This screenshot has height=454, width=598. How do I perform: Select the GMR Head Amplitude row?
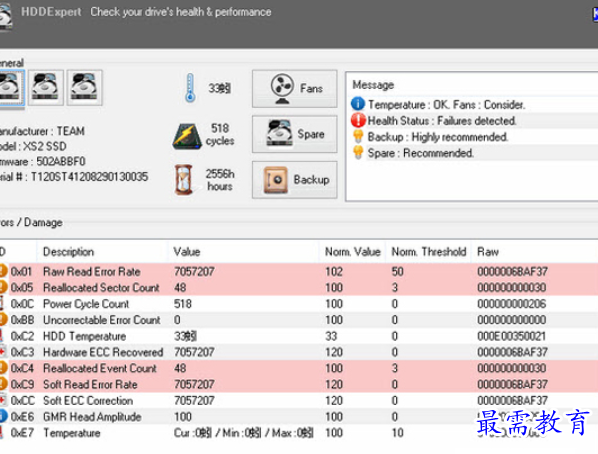[x=299, y=417]
